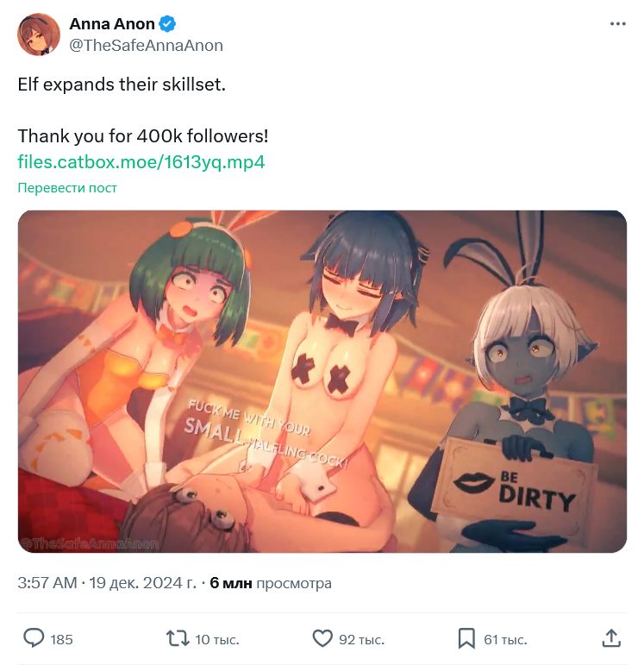The width and height of the screenshot is (644, 665).
Task: Click the 92 тыс. likes count
Action: [x=361, y=639]
